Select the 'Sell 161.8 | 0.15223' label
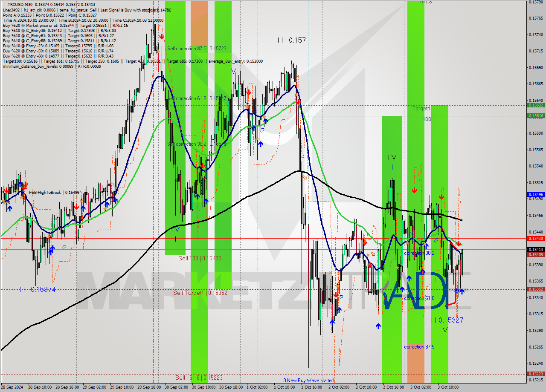Viewport: 546px width, 392px height. 199,378
